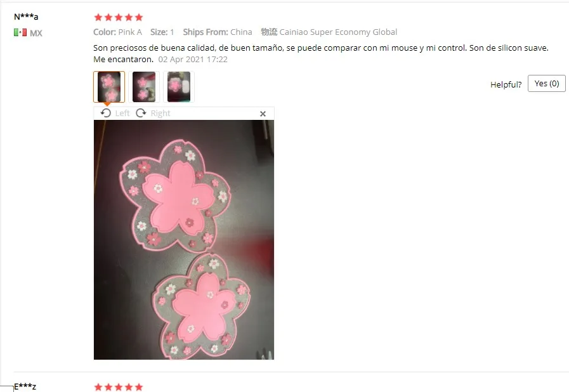
Task: Click the enlarged pink flower coaster photo
Action: point(184,240)
